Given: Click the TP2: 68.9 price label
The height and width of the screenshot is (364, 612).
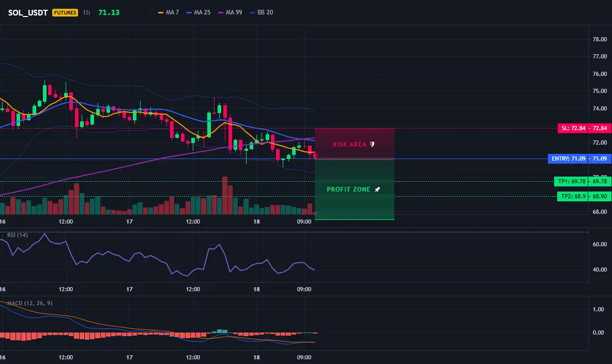Looking at the screenshot, I should [x=573, y=196].
